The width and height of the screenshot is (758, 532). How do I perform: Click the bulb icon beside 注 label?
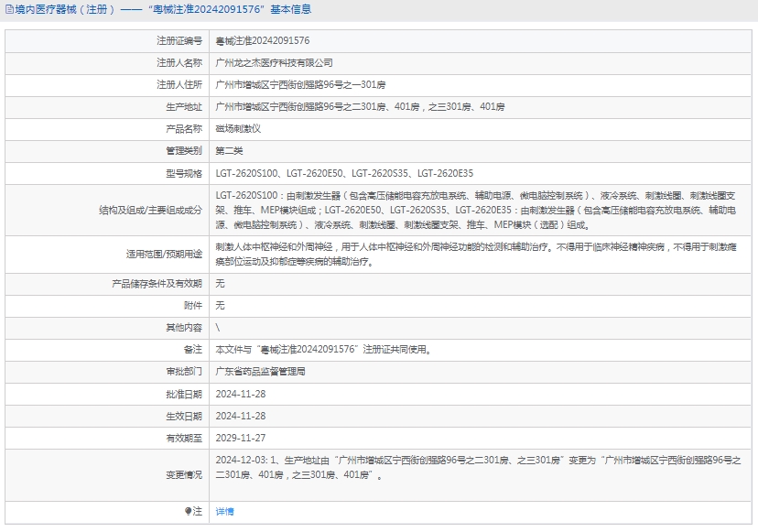(189, 511)
